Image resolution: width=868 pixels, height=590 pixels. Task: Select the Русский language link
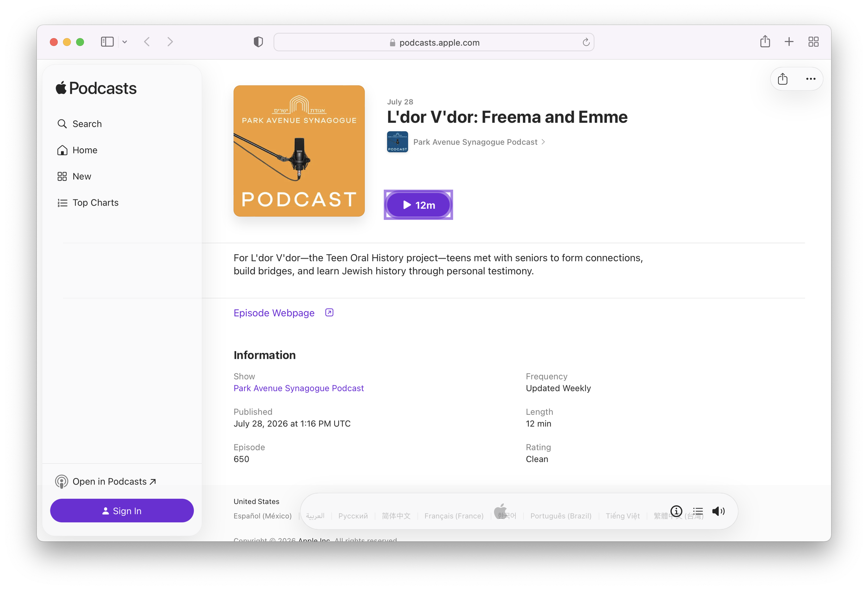(352, 516)
